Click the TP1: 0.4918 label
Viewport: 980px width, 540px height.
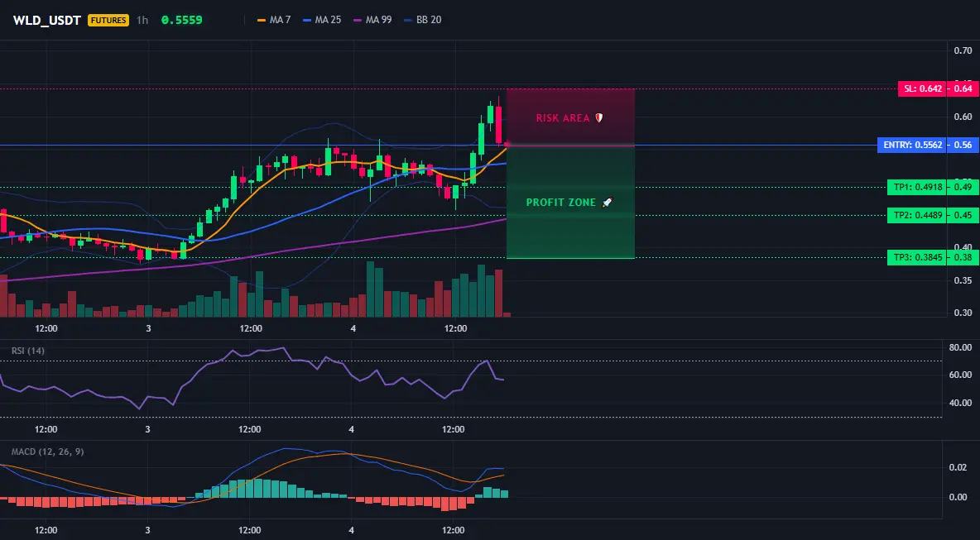coord(917,187)
